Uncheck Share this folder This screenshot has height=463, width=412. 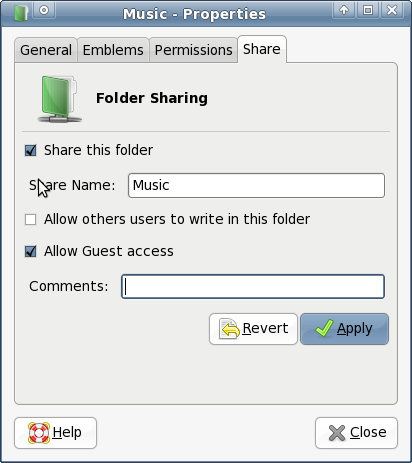point(31,150)
